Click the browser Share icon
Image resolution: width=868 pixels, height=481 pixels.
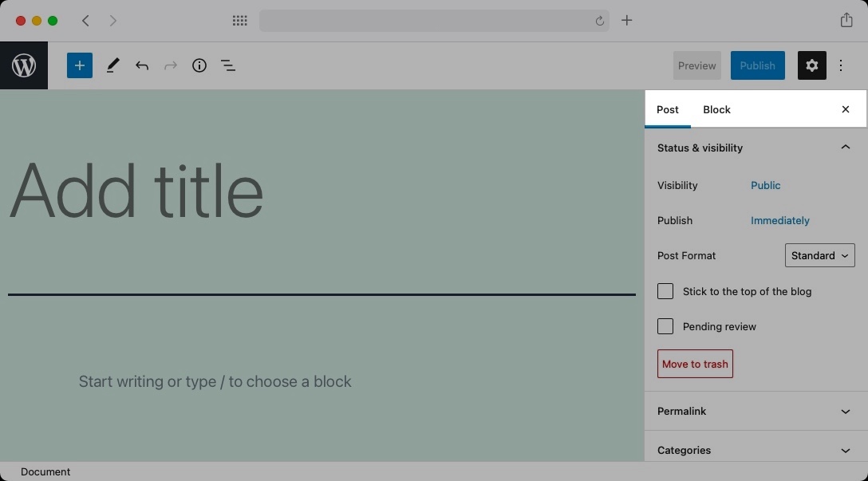coord(846,20)
